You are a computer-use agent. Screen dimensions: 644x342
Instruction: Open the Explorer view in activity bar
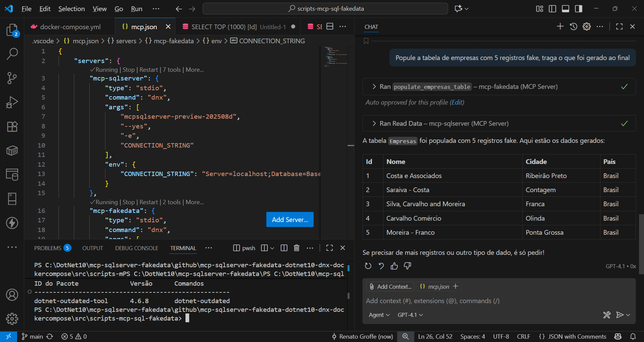tap(12, 30)
